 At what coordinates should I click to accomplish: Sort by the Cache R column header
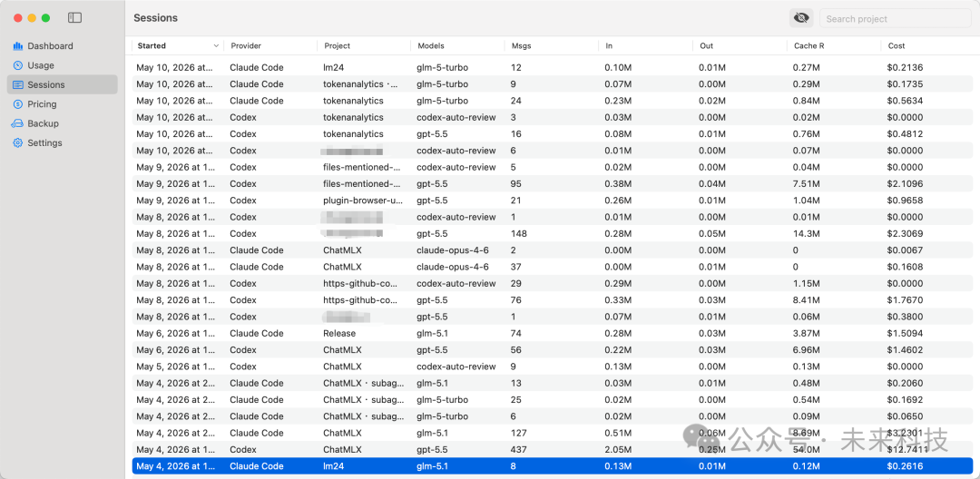(x=808, y=45)
